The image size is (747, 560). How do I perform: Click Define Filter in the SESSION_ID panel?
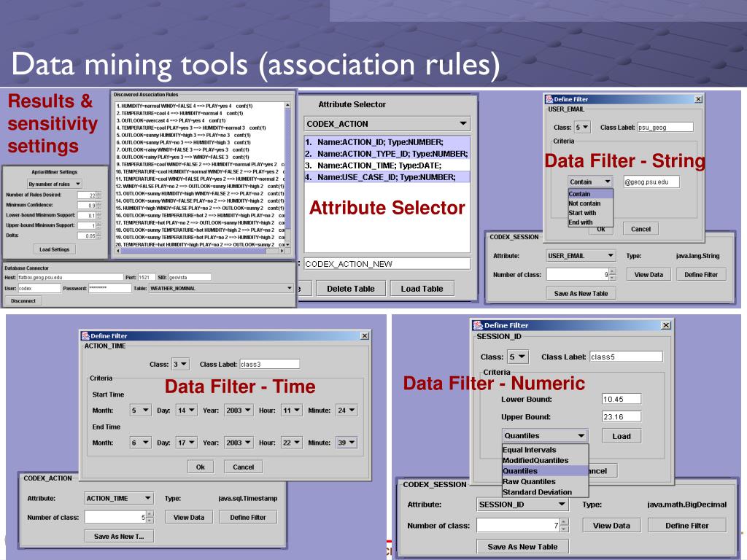(x=686, y=526)
